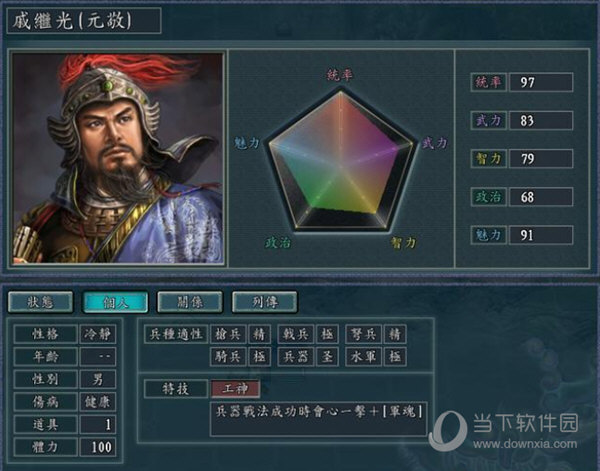Click the general's portrait image

117,158
